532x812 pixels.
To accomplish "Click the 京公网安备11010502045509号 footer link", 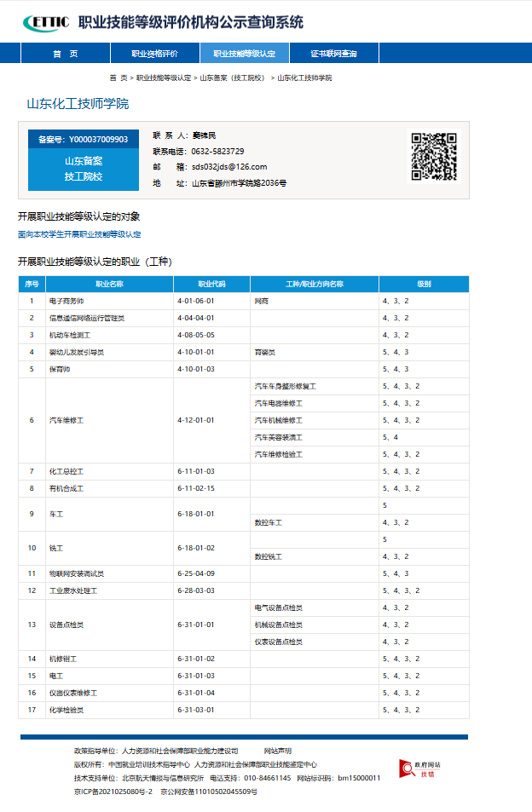I will click(208, 792).
